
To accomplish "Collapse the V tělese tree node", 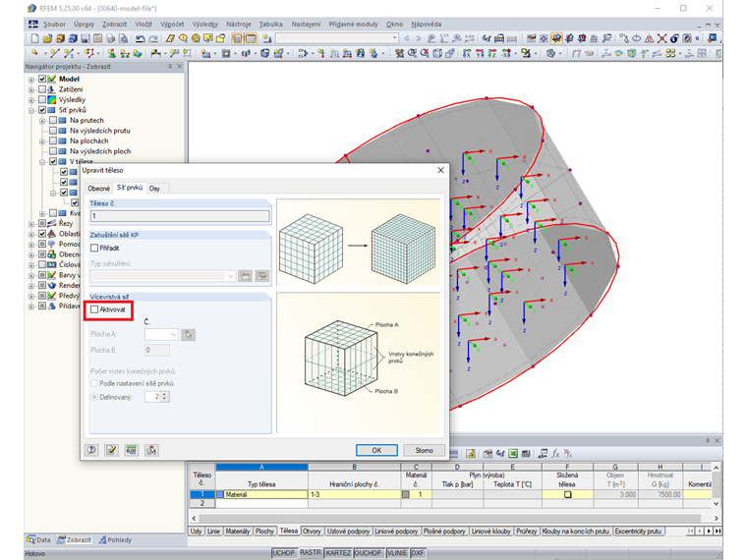I will pos(42,162).
